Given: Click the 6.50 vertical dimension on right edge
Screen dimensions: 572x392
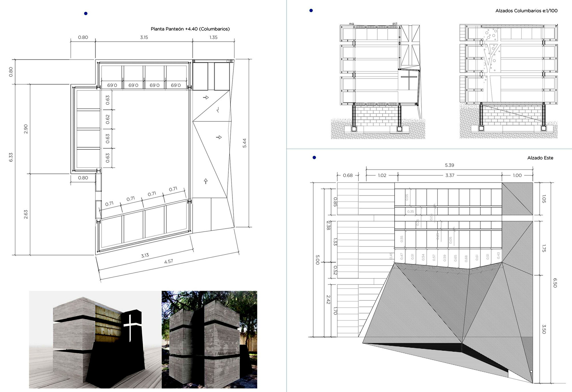Looking at the screenshot, I should 555,283.
